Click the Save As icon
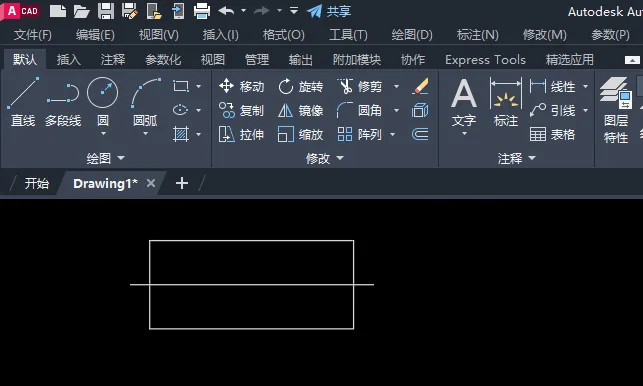This screenshot has height=386, width=643. coord(130,11)
